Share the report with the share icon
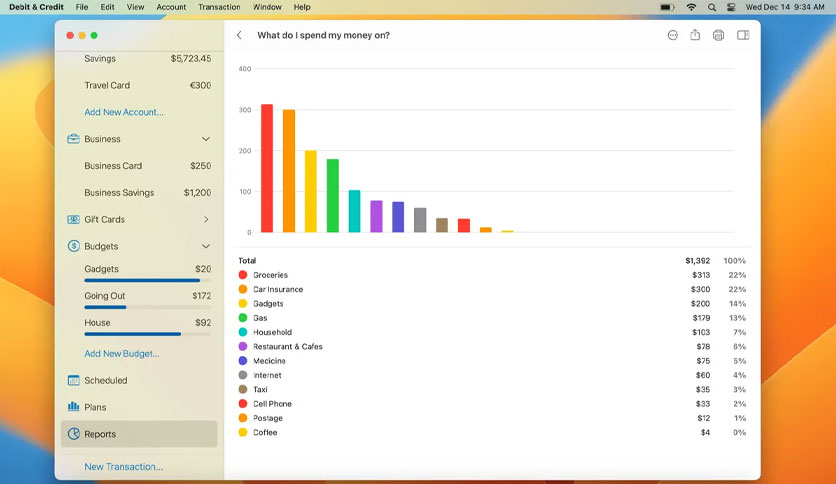Image resolution: width=836 pixels, height=484 pixels. 695,35
